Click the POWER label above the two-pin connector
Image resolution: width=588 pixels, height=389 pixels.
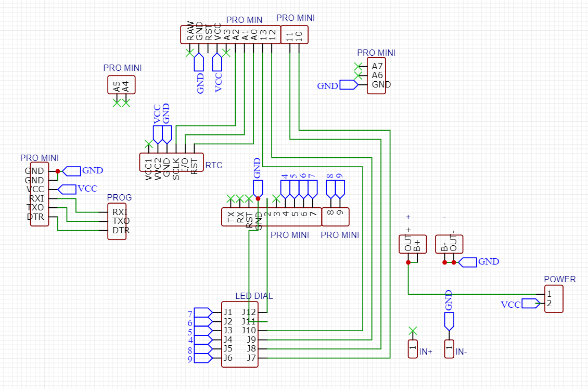click(x=559, y=280)
